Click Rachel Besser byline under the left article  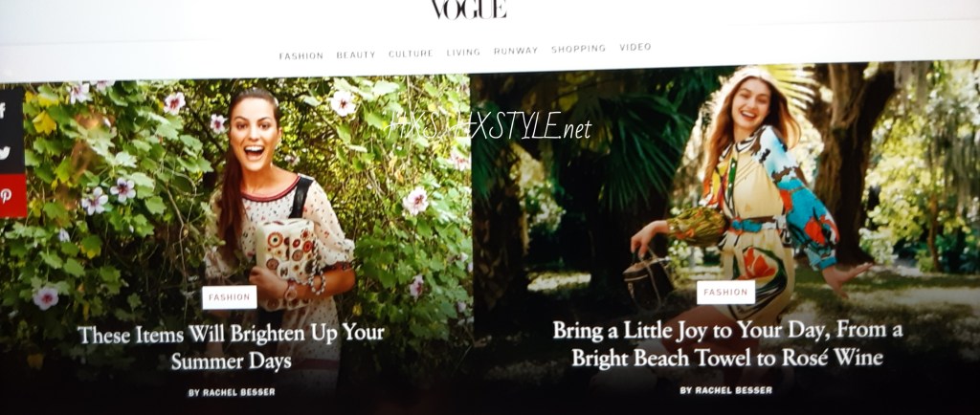pyautogui.click(x=232, y=393)
